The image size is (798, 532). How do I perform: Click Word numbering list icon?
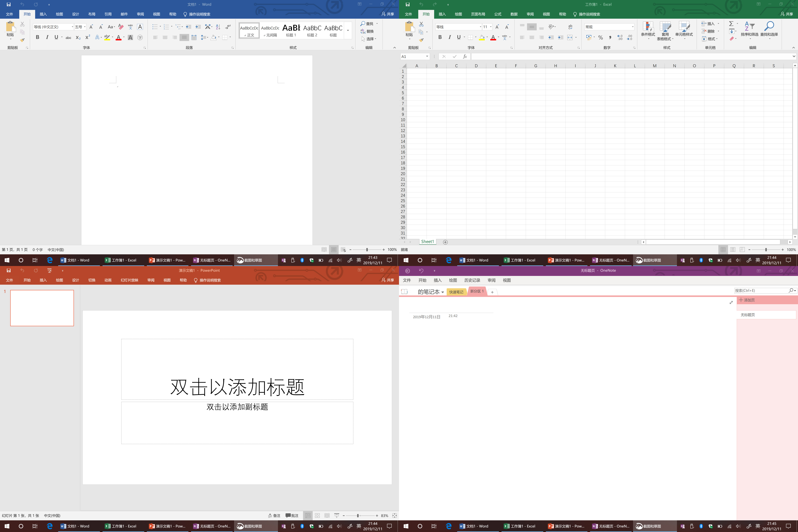click(166, 27)
